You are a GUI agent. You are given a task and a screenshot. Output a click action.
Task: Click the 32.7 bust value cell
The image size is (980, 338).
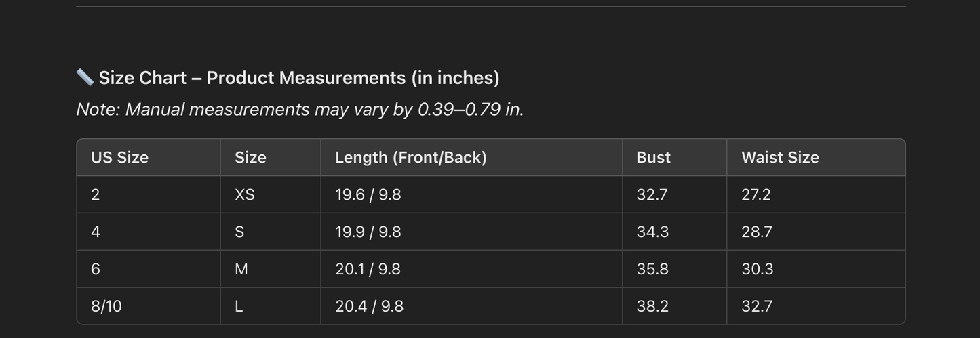coord(674,194)
